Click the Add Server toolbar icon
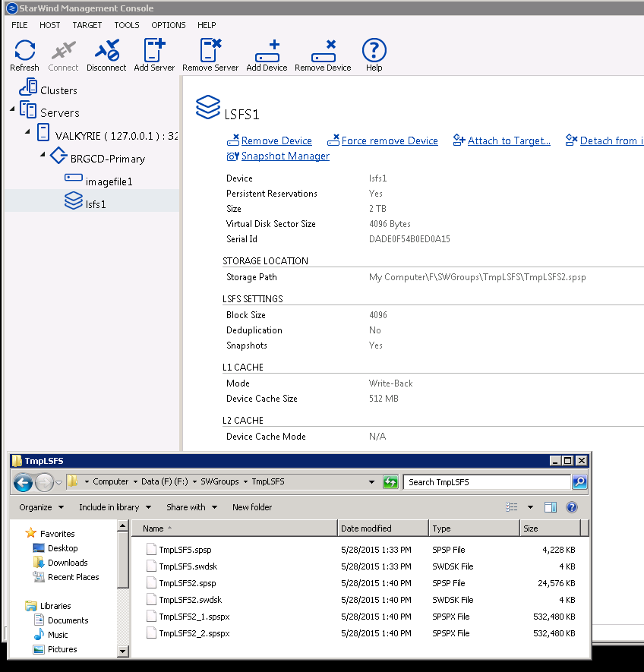644x672 pixels. click(154, 50)
